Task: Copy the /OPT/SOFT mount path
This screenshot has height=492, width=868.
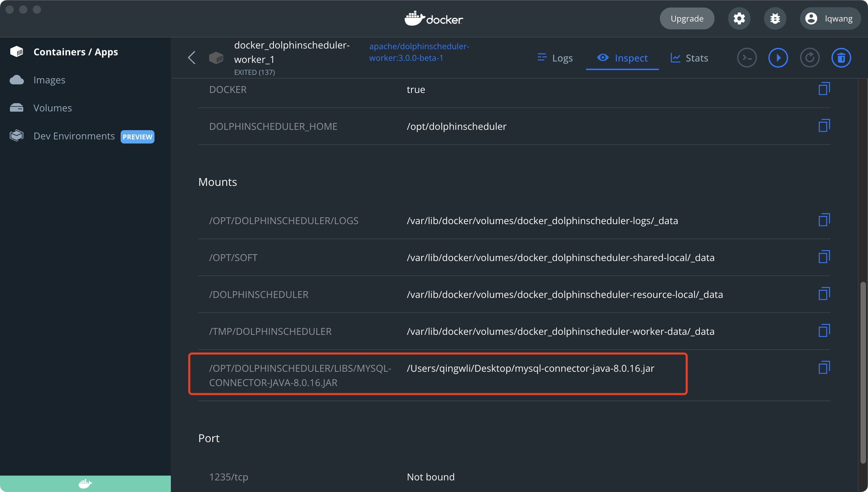Action: pyautogui.click(x=824, y=257)
